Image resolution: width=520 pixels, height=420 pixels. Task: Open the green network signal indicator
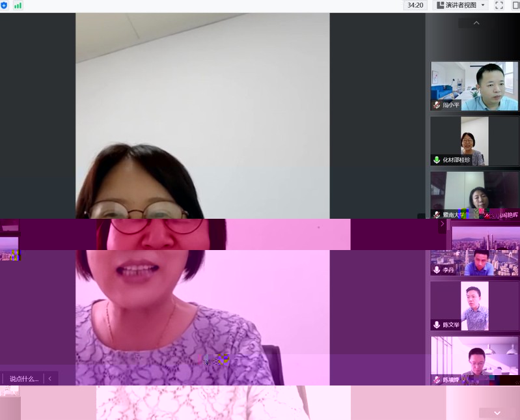18,5
